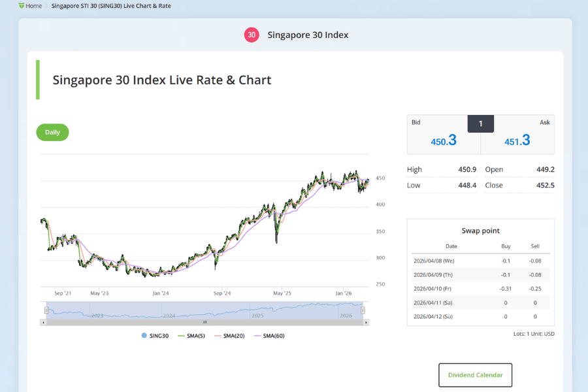Click the red 30 index badge icon

252,35
